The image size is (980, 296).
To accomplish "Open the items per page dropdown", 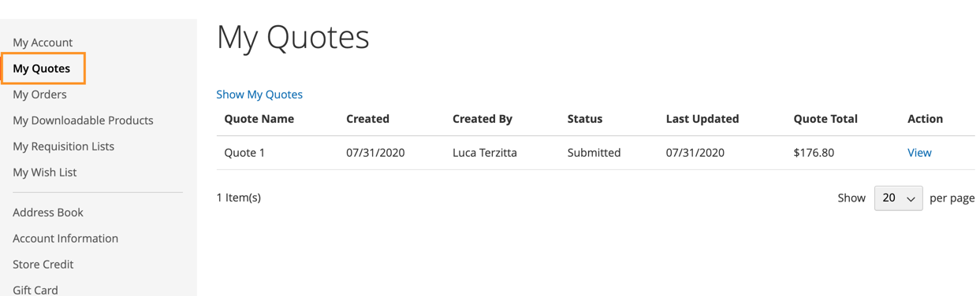I will coord(898,198).
